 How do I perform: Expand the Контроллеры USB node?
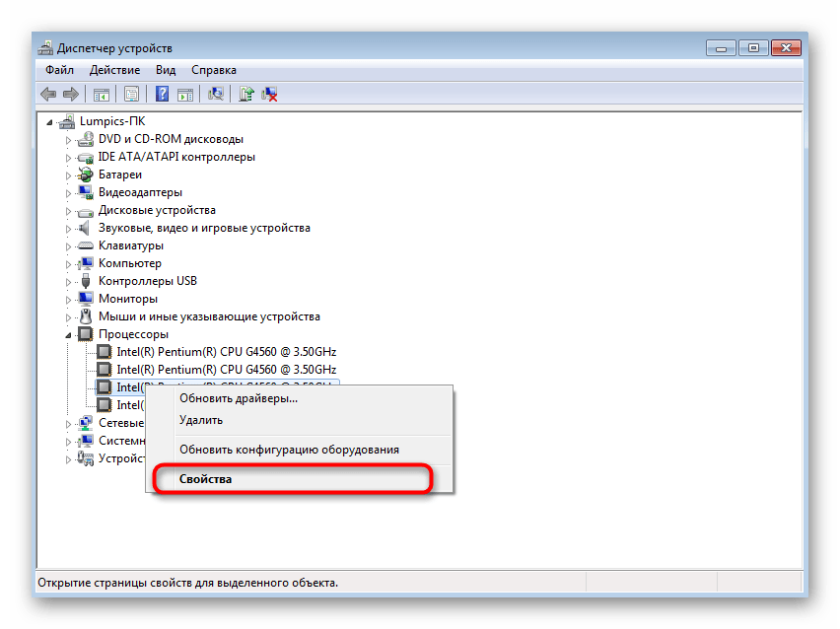click(68, 282)
